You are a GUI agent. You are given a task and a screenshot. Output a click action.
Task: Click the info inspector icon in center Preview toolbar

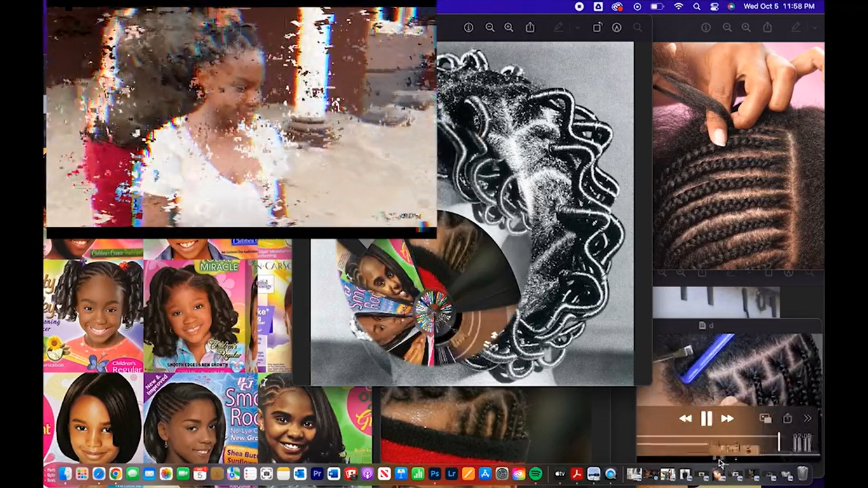click(x=469, y=28)
